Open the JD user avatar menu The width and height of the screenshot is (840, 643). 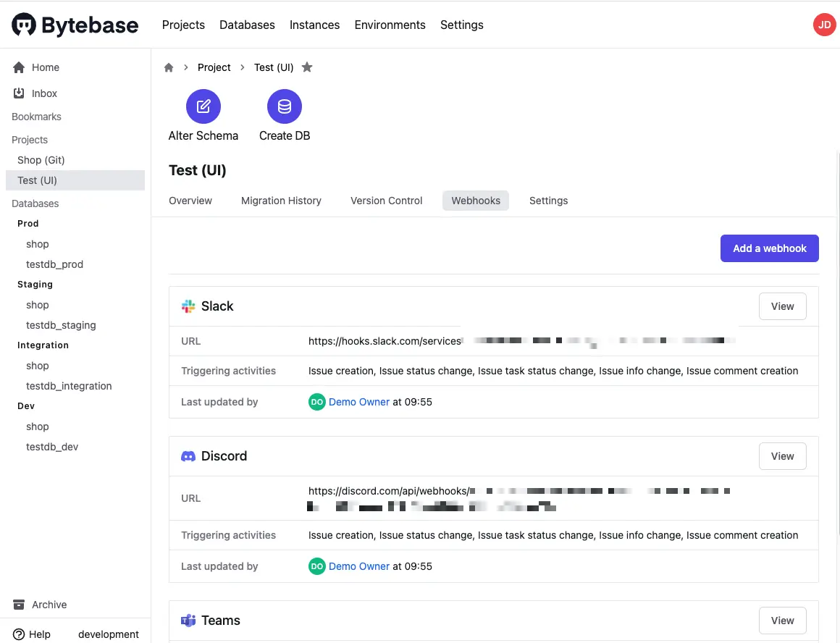coord(825,25)
